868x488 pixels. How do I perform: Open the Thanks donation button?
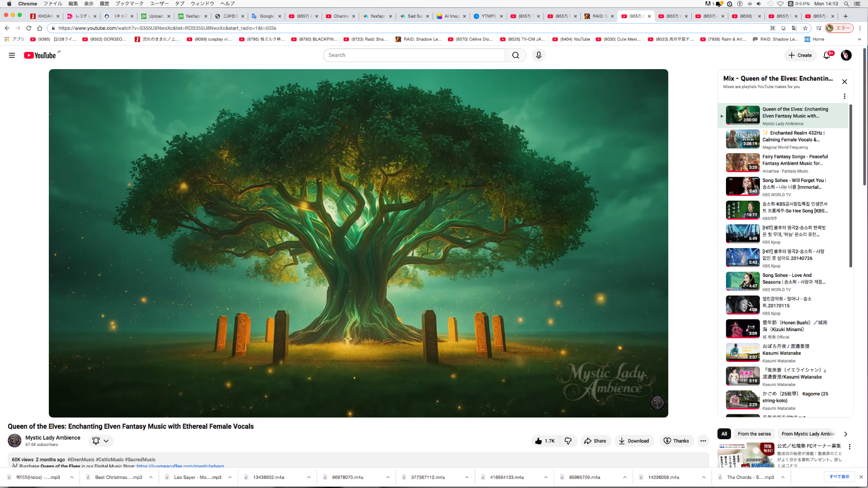[x=676, y=441]
